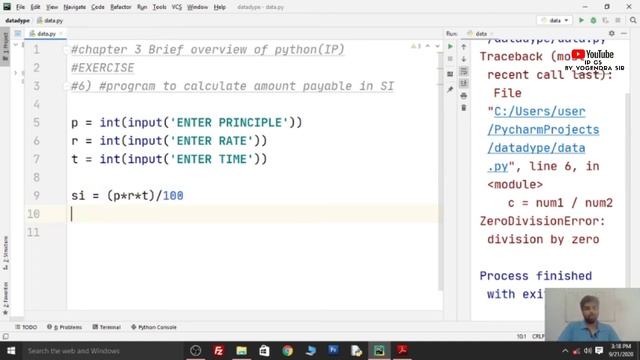Viewport: 640px width, 360px height.
Task: Rerun program using Run panel green arrow
Action: (x=450, y=47)
